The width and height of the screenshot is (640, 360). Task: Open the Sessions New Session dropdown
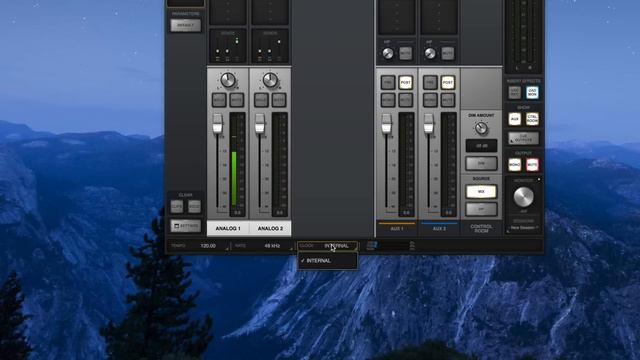tap(524, 228)
